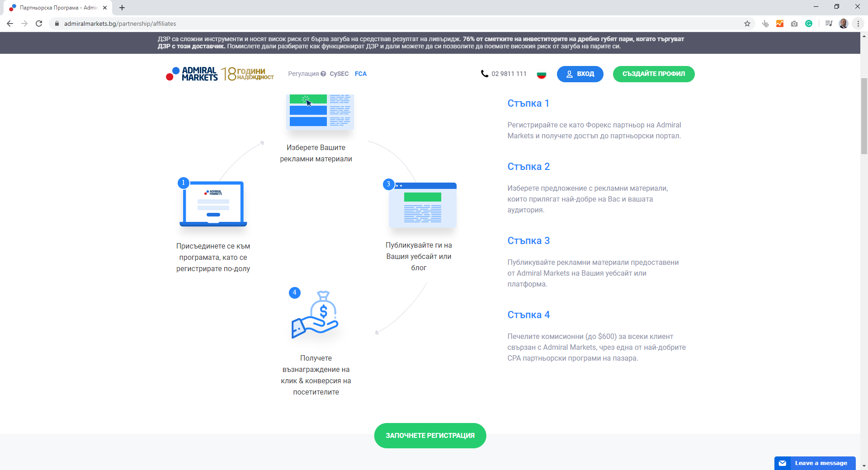This screenshot has width=868, height=470.
Task: Open the Leave a message chat
Action: click(x=815, y=463)
